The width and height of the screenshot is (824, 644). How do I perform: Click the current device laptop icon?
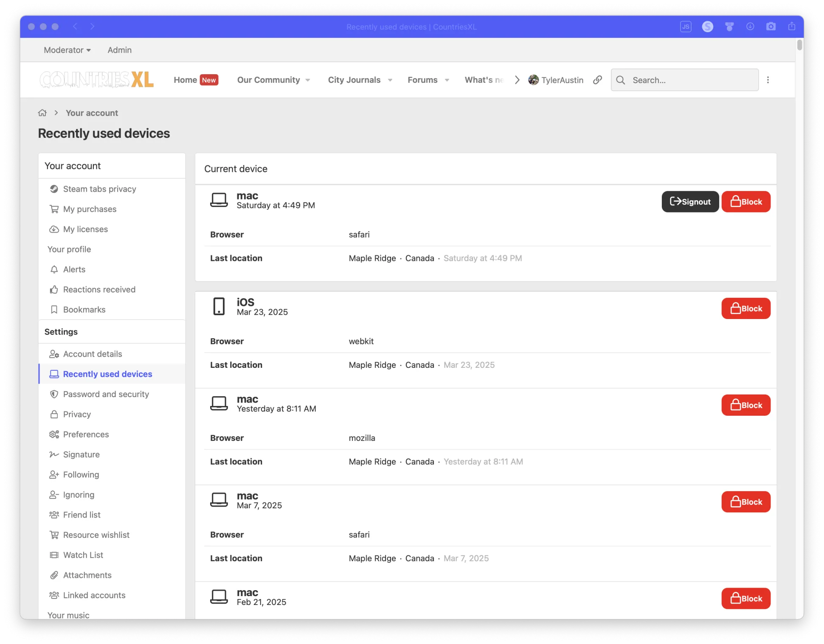click(x=219, y=200)
